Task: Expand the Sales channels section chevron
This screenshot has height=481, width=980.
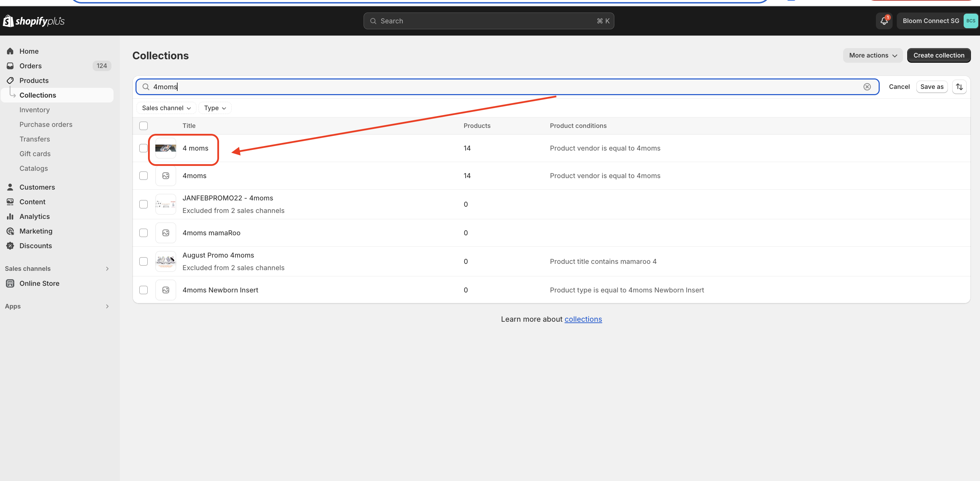Action: point(107,268)
